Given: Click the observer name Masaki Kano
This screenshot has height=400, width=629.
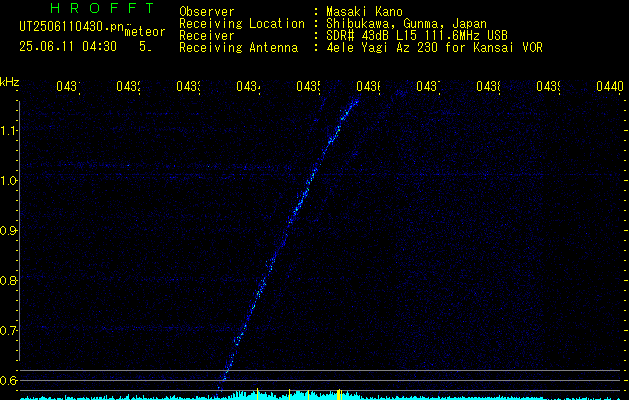Looking at the screenshot, I should click(x=364, y=12).
